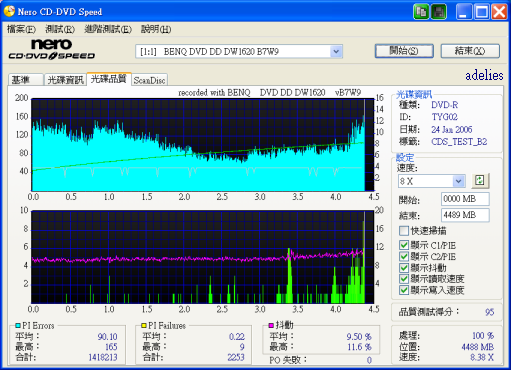Click the refresh speed icon beside 8 X
Screen dimensions: 511x370
click(480, 181)
